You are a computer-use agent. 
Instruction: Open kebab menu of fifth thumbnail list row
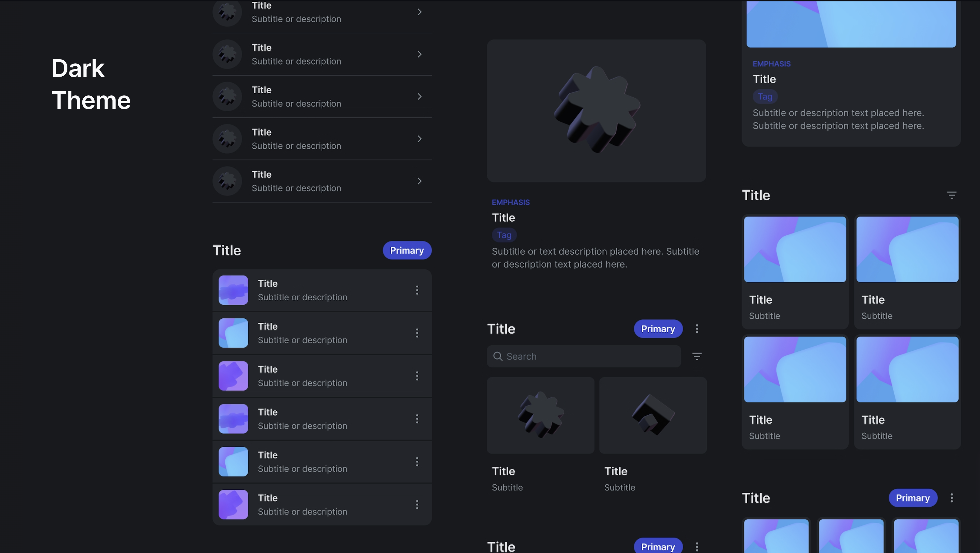point(417,462)
